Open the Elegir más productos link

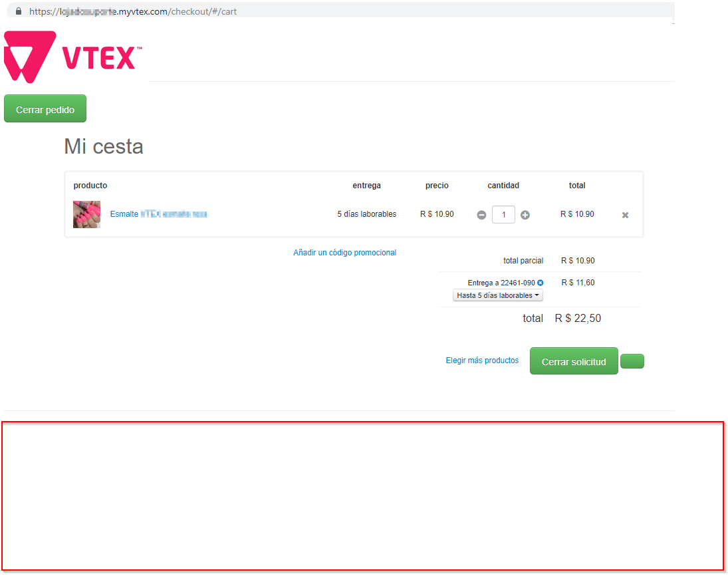[x=482, y=360]
